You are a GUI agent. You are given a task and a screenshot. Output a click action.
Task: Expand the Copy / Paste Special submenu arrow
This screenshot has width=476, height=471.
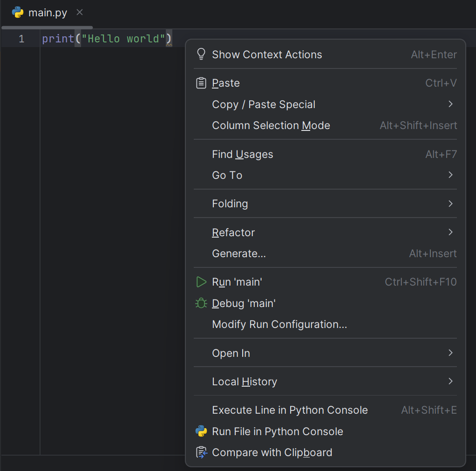(450, 104)
